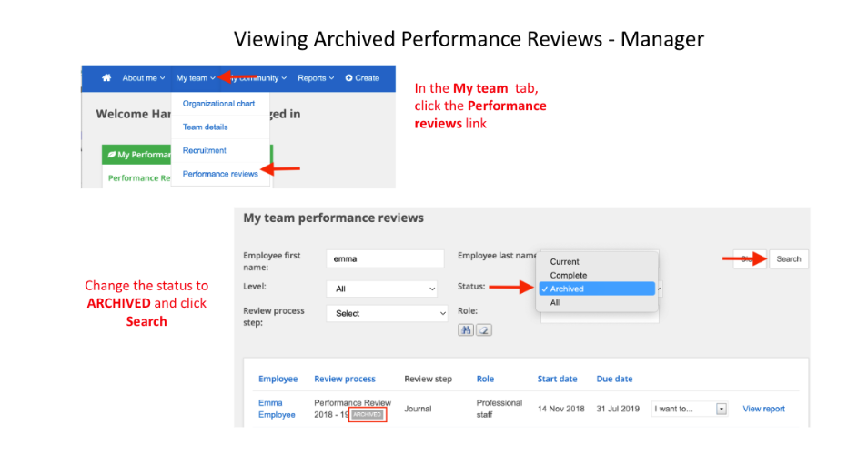Image resolution: width=868 pixels, height=466 pixels.
Task: Click the Professional staff role cell
Action: coord(500,409)
